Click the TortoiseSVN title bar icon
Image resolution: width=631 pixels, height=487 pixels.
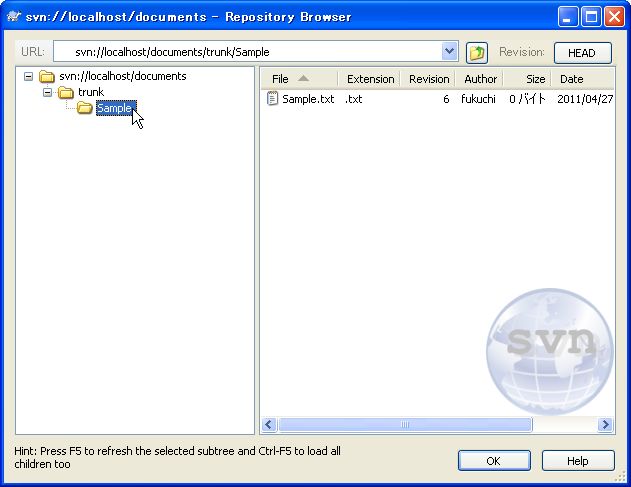click(x=14, y=17)
